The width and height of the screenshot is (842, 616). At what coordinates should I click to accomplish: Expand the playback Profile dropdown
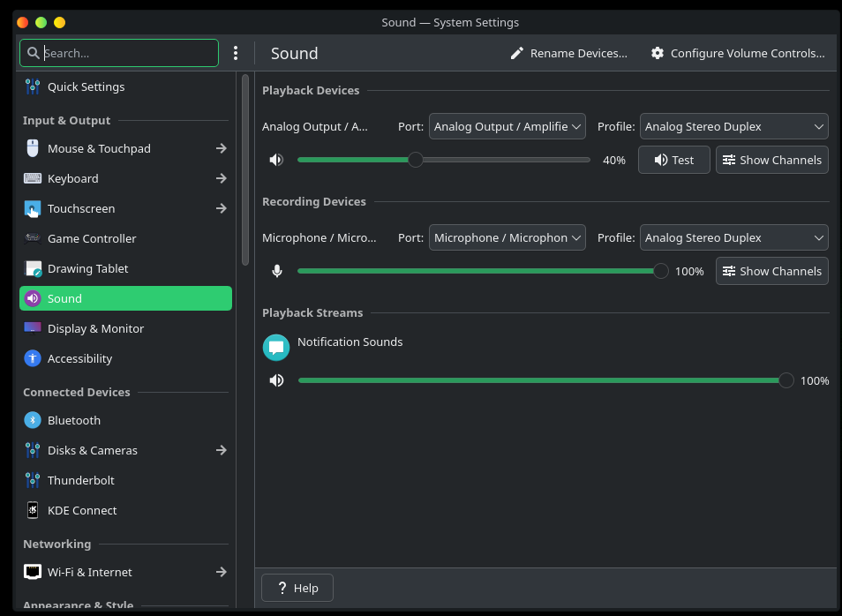point(733,126)
